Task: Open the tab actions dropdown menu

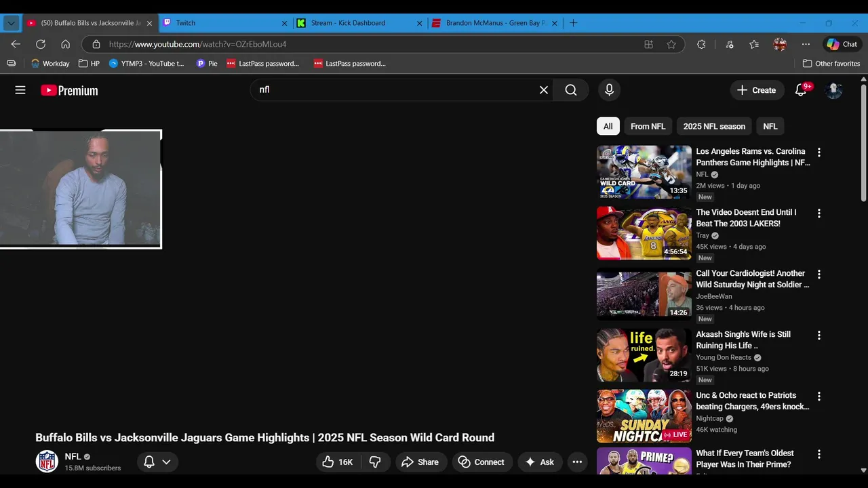Action: (x=11, y=23)
